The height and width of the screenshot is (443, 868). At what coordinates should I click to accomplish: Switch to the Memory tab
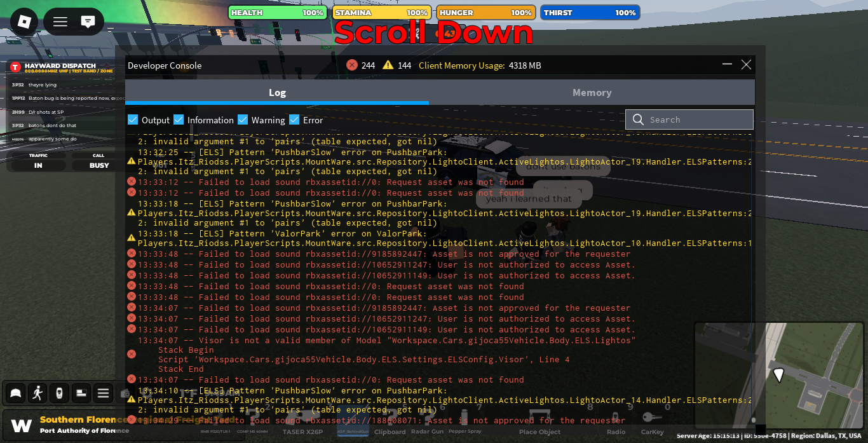point(592,92)
